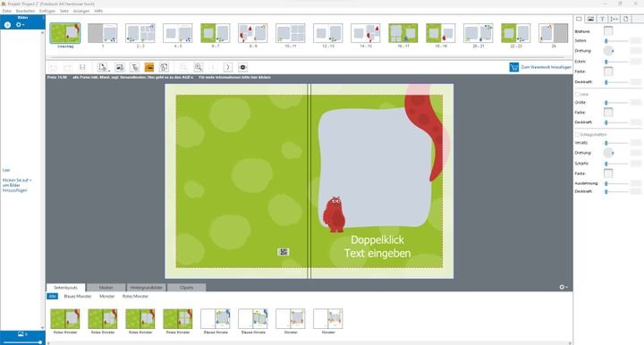Open the Datei menu
This screenshot has width=644, height=345.
pyautogui.click(x=7, y=11)
